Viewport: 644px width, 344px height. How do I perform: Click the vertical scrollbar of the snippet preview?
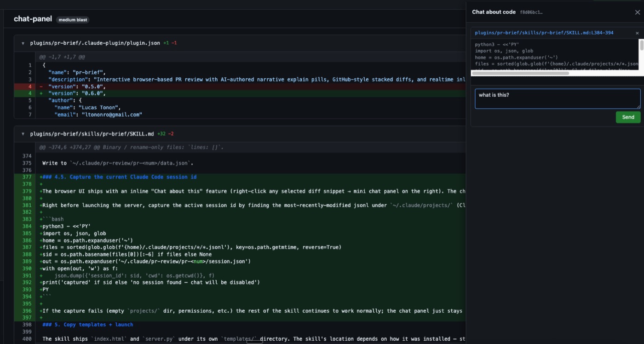pos(641,45)
